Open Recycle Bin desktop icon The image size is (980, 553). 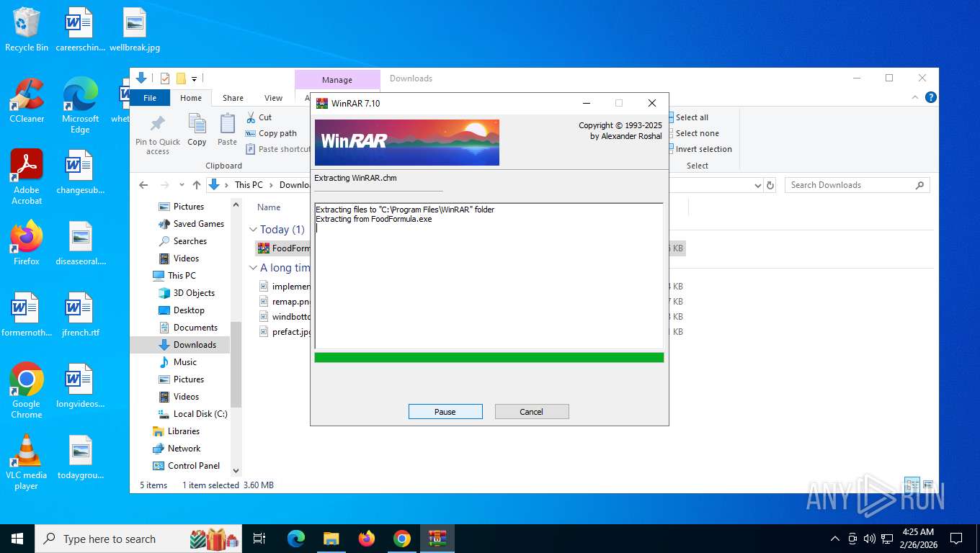pyautogui.click(x=27, y=30)
